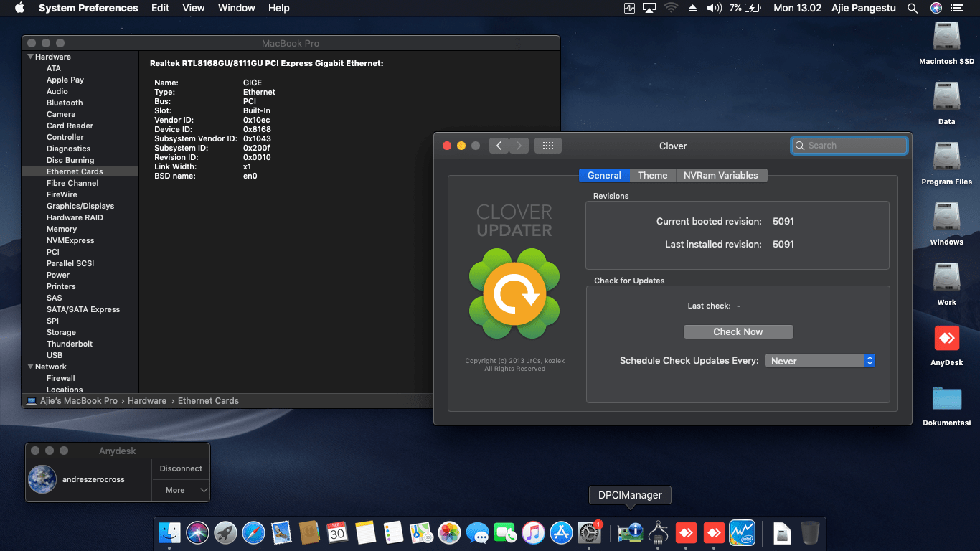Expand the More menu in Anydesk
Image resolution: width=980 pixels, height=551 pixels.
pos(181,490)
